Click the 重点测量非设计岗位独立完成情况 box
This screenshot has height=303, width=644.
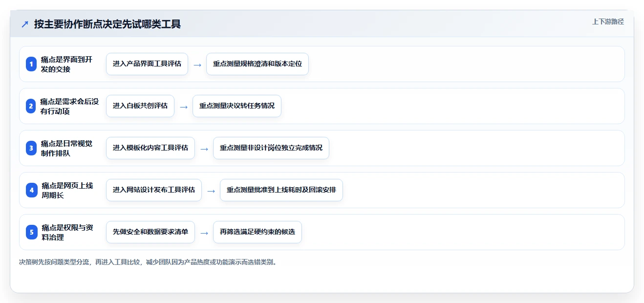coord(271,148)
